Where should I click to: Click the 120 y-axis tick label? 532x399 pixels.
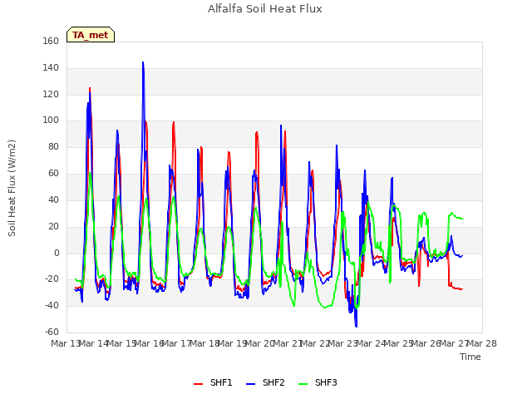coord(51,94)
